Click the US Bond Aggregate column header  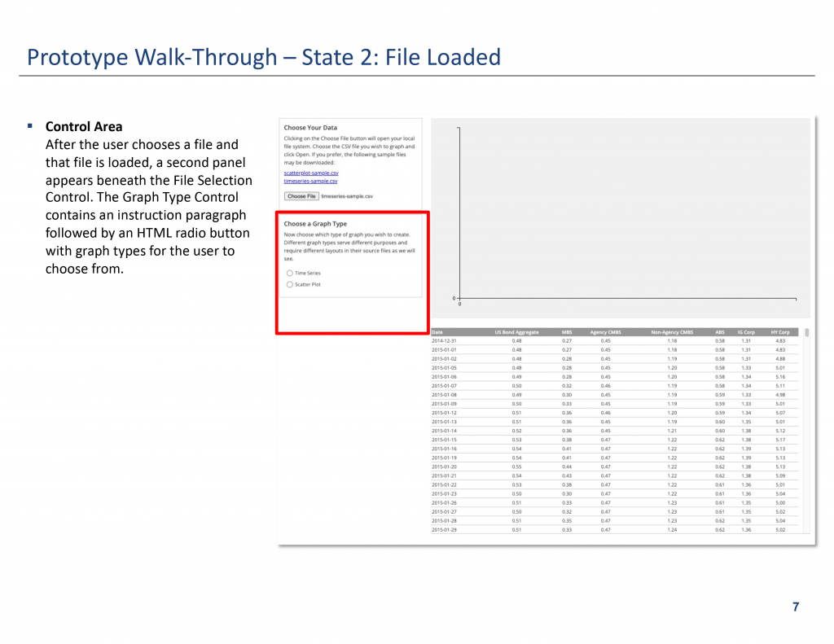tap(516, 332)
